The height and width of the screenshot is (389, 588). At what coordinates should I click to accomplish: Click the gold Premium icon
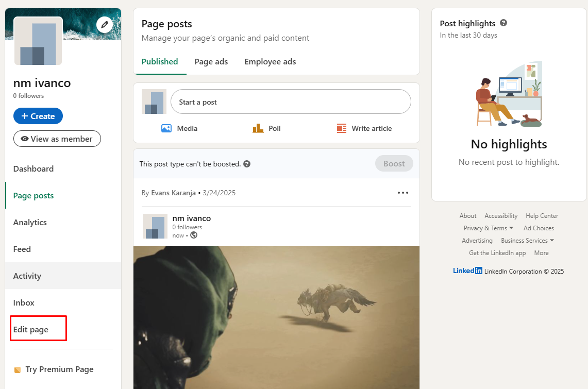17,370
